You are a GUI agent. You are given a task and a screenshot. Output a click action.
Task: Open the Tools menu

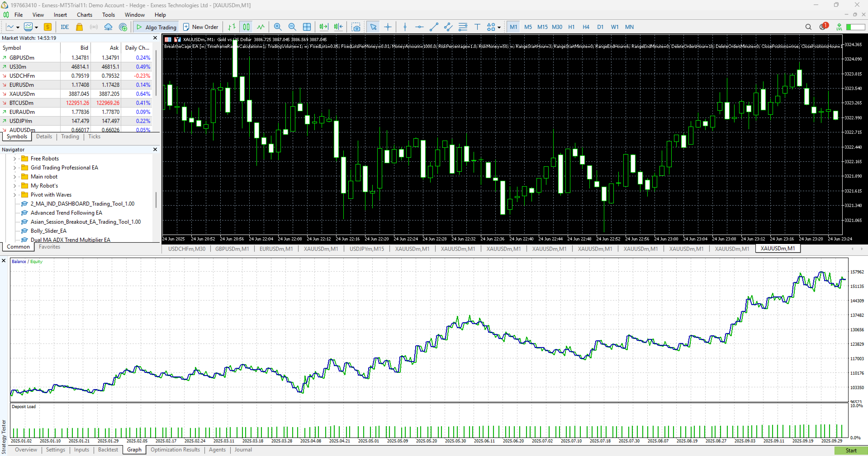109,15
